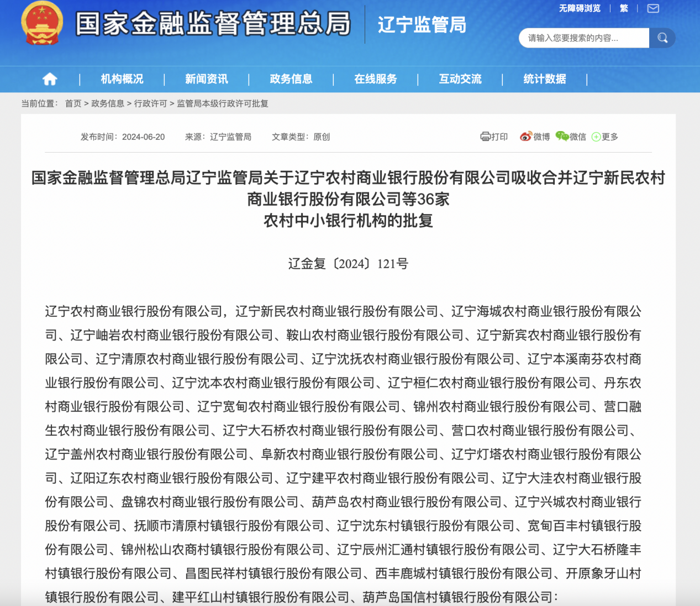The width and height of the screenshot is (700, 606).
Task: Click 国家金融监督管理总局 site title
Action: click(x=213, y=24)
